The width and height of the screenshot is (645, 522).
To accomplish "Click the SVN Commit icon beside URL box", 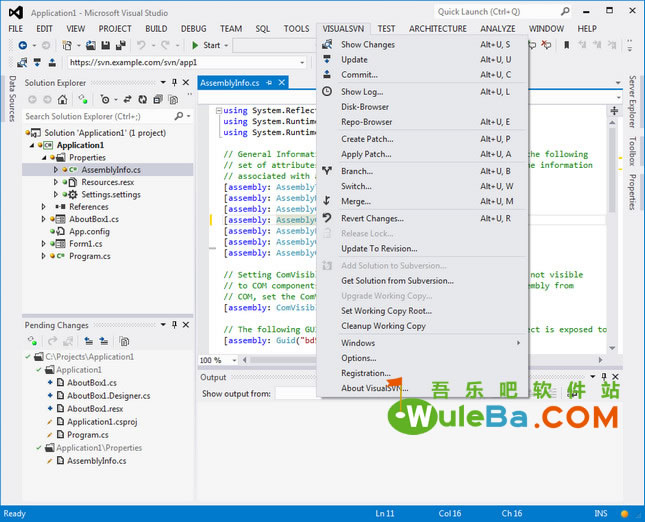I will tap(52, 63).
